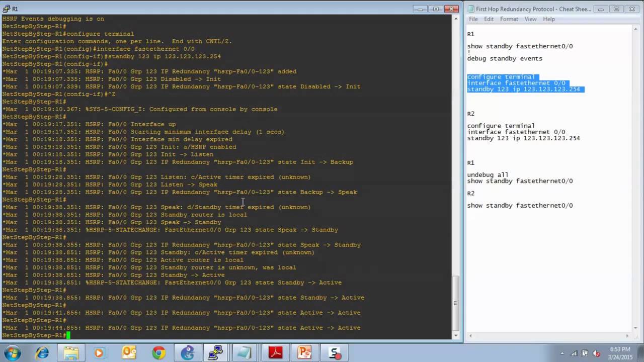The image size is (644, 362).
Task: Click Notepad horizontal scrollbar right arrow
Action: (x=627, y=335)
